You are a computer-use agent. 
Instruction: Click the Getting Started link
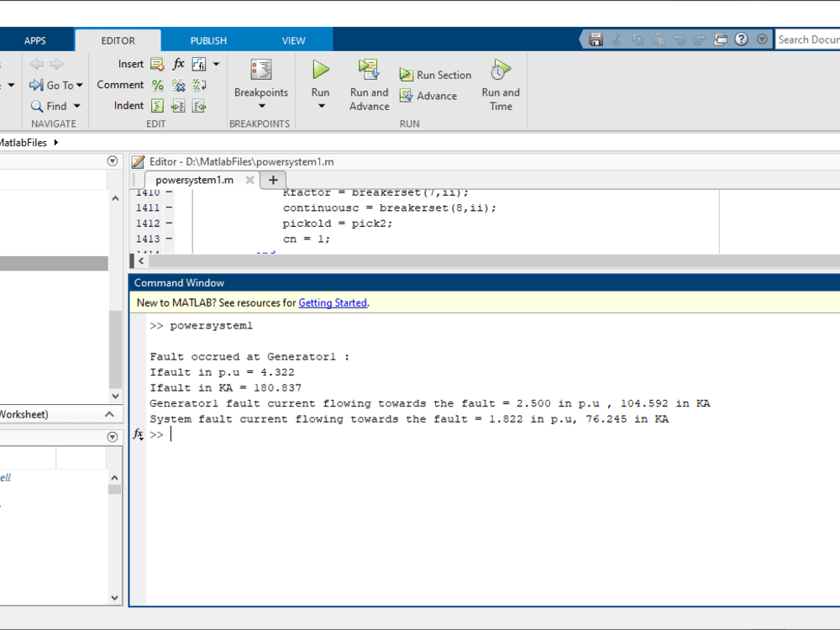click(333, 302)
